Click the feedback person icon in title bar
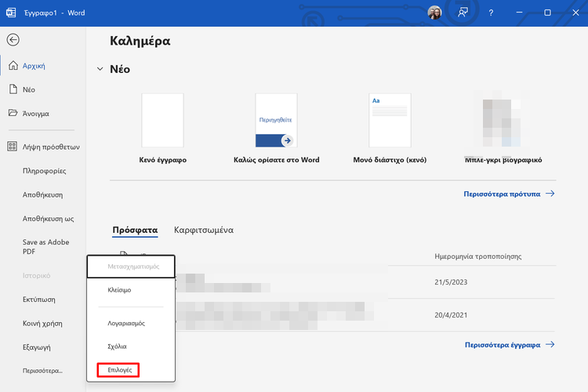The width and height of the screenshot is (588, 392). tap(463, 13)
